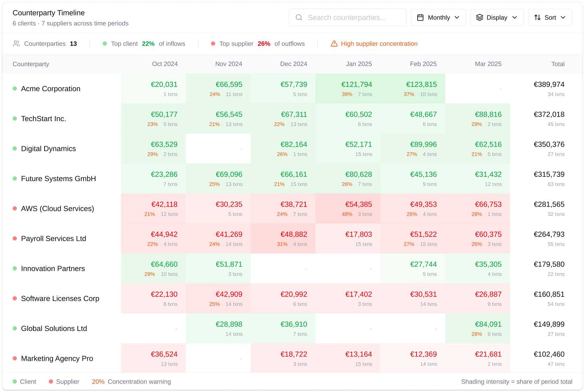Click the Nov 2024 column header
This screenshot has width=585, height=392.
(x=228, y=64)
